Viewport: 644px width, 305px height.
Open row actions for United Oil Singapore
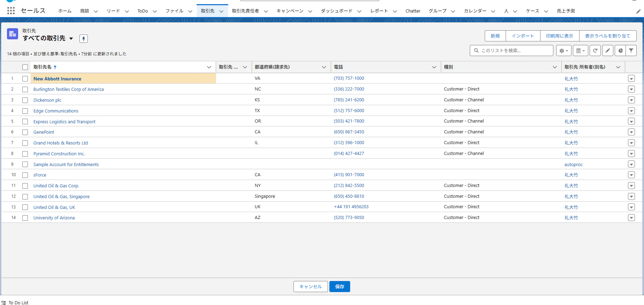click(x=631, y=196)
